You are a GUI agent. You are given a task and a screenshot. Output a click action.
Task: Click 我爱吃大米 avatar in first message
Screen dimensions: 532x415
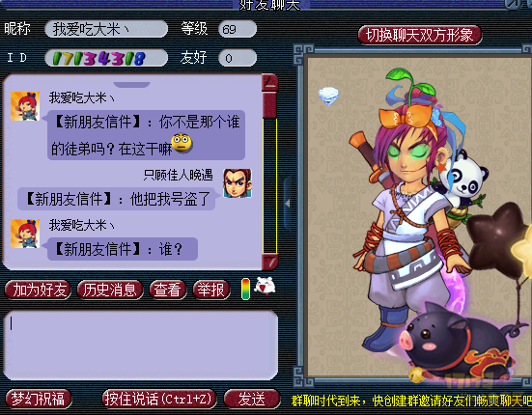(25, 106)
